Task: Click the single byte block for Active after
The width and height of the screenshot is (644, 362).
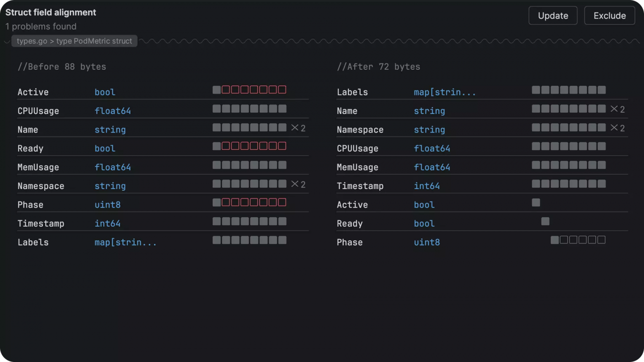Action: (536, 202)
